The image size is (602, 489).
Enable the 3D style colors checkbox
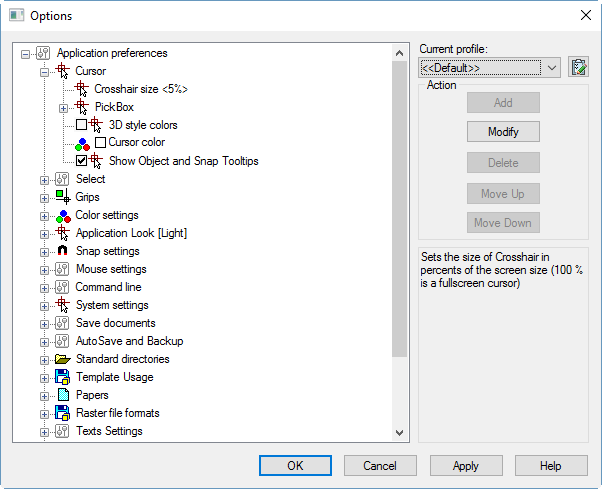(x=82, y=125)
